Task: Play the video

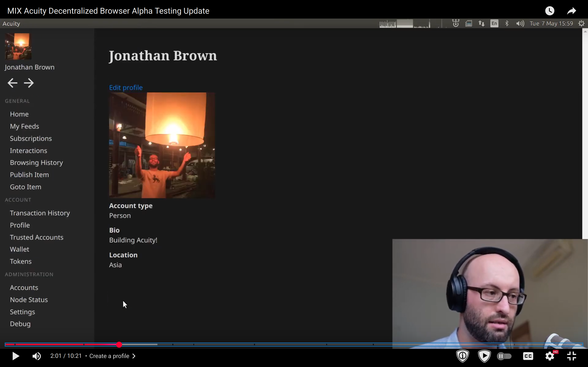Action: [x=16, y=356]
